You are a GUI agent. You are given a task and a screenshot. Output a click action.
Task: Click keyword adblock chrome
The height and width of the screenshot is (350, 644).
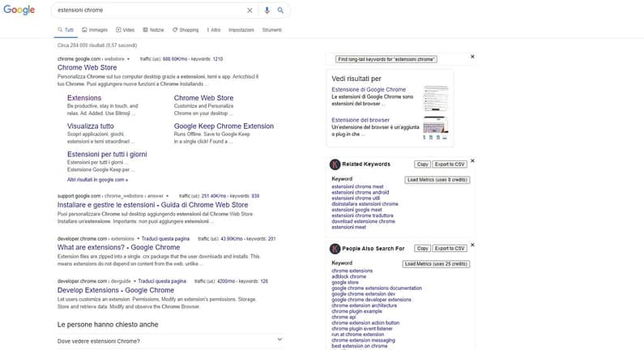coord(348,276)
